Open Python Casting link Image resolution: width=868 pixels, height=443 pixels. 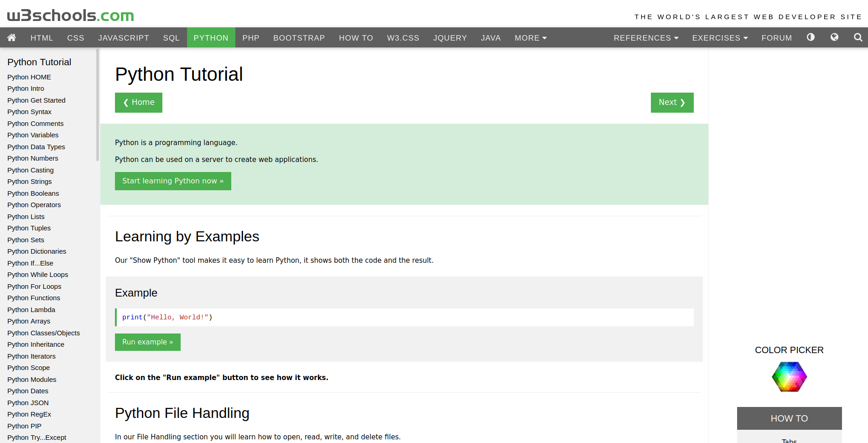coord(31,170)
